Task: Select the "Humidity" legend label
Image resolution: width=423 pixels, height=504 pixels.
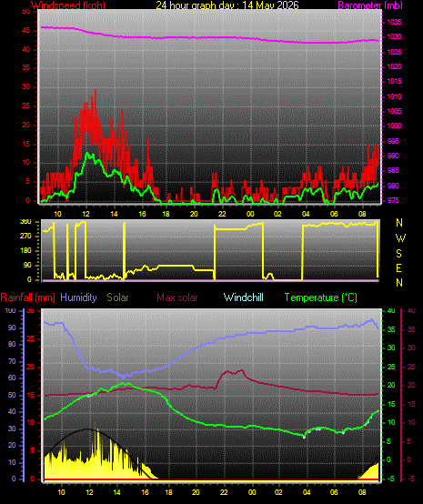Action: (x=78, y=297)
